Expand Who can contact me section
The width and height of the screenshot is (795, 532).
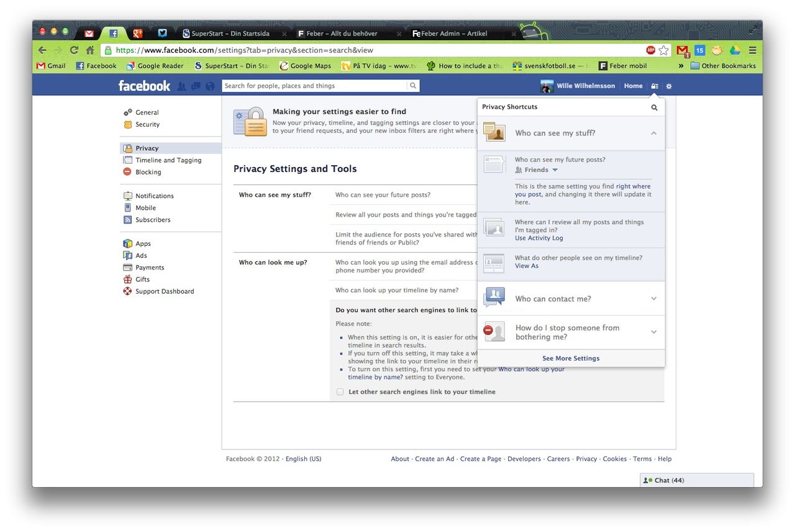[x=571, y=299]
